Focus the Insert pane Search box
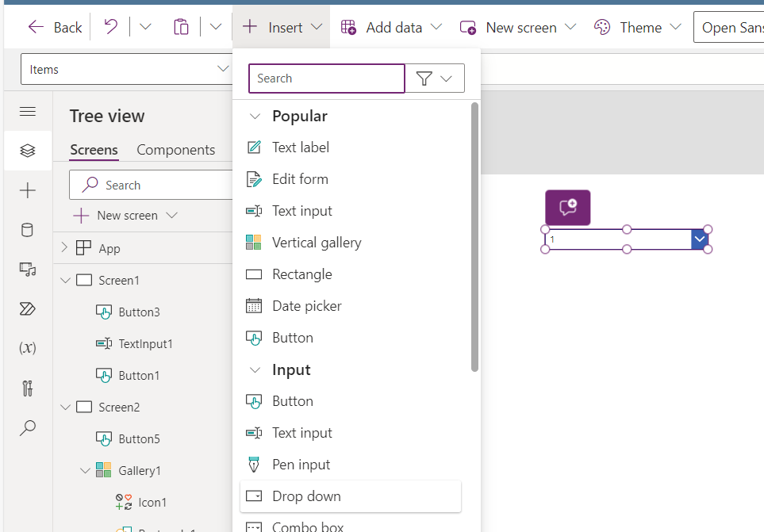Viewport: 764px width, 532px height. pos(326,78)
